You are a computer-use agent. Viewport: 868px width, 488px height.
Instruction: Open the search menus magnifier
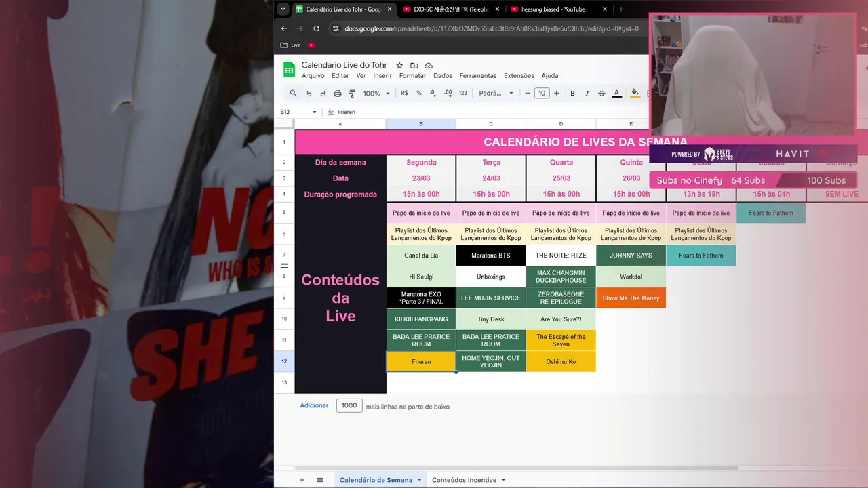(293, 94)
